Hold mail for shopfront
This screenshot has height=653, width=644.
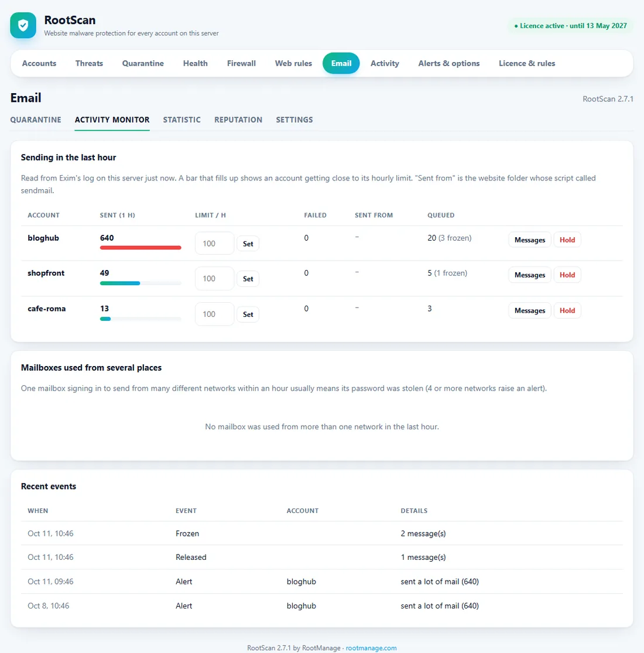click(567, 275)
